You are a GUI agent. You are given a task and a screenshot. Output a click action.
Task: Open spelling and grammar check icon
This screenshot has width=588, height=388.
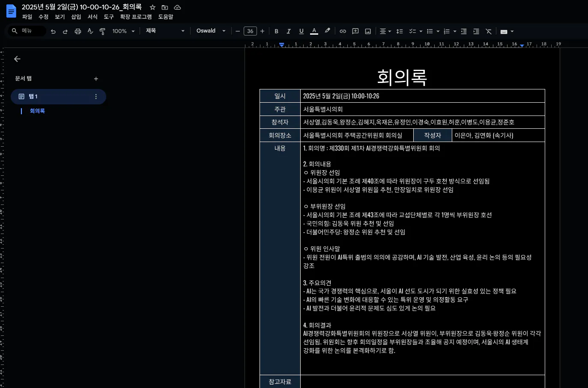pyautogui.click(x=90, y=31)
